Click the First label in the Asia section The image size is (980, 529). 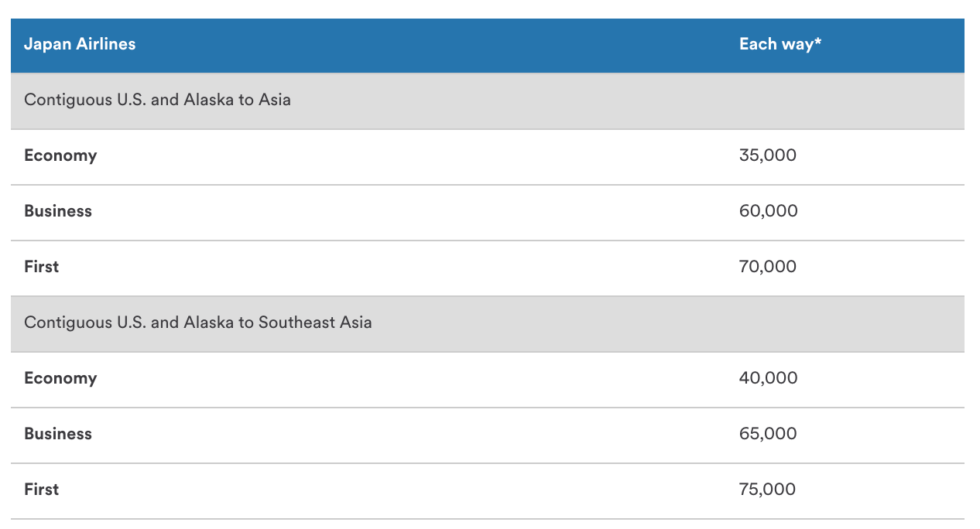42,267
